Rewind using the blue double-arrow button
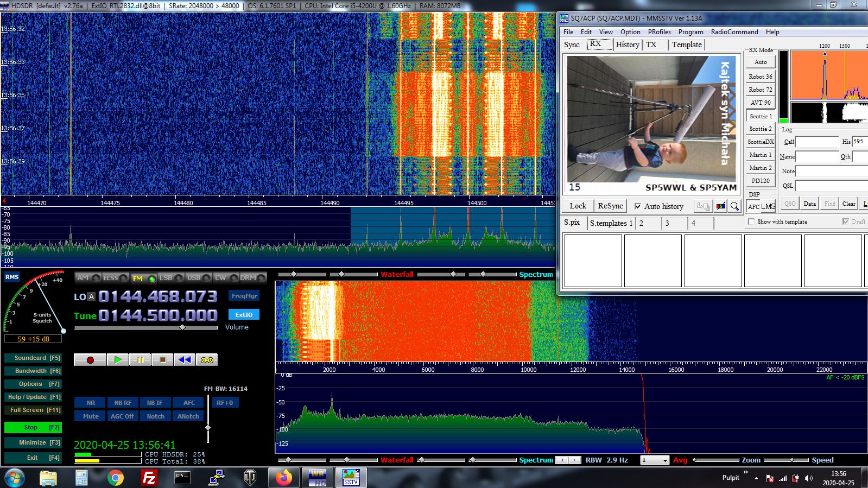Image resolution: width=868 pixels, height=488 pixels. (x=185, y=360)
